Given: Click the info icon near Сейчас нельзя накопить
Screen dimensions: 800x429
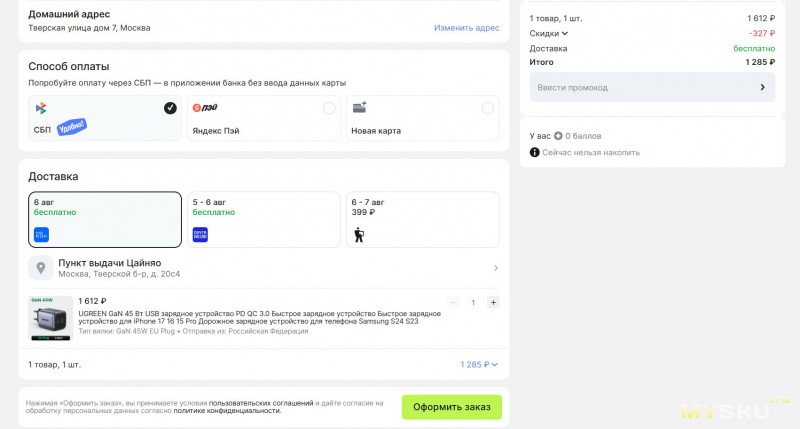Looking at the screenshot, I should pyautogui.click(x=534, y=152).
